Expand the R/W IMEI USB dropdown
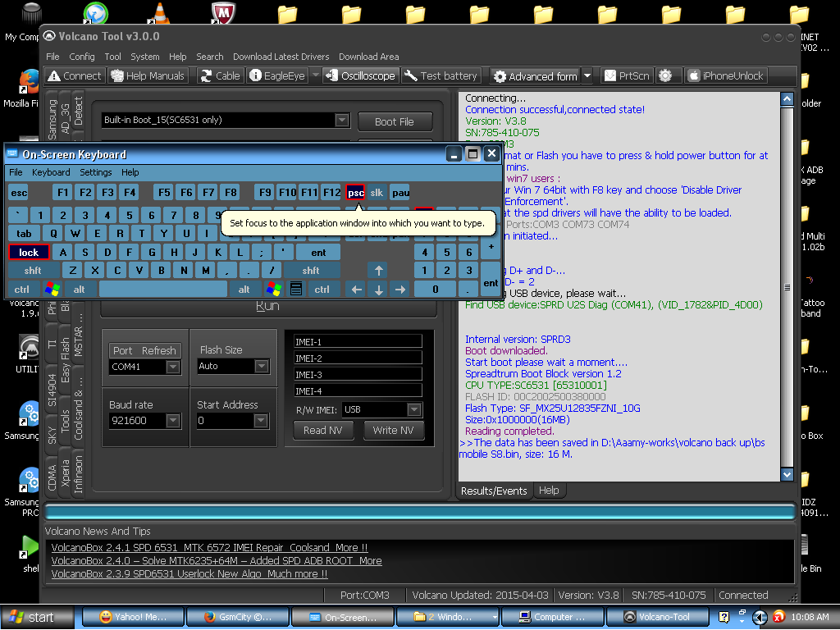Screen dimensions: 840x630 (x=414, y=409)
